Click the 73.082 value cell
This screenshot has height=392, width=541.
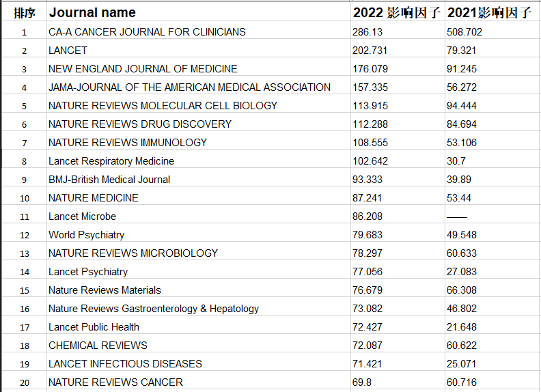(398, 307)
